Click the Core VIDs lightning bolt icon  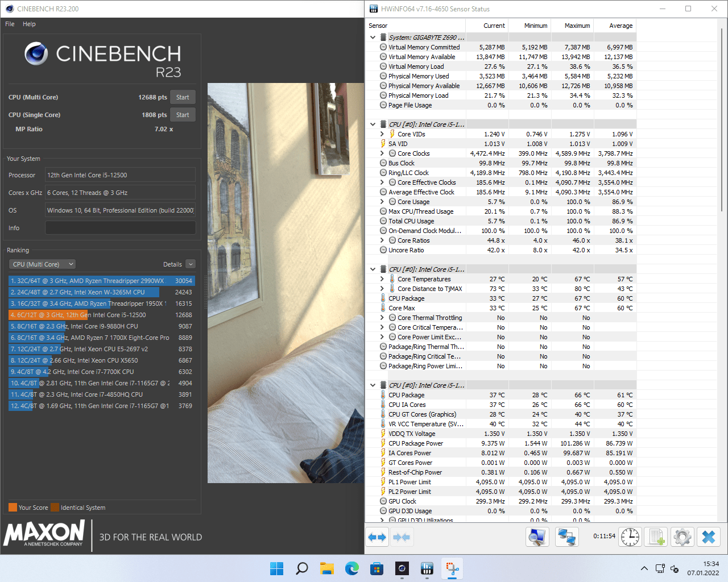(392, 134)
